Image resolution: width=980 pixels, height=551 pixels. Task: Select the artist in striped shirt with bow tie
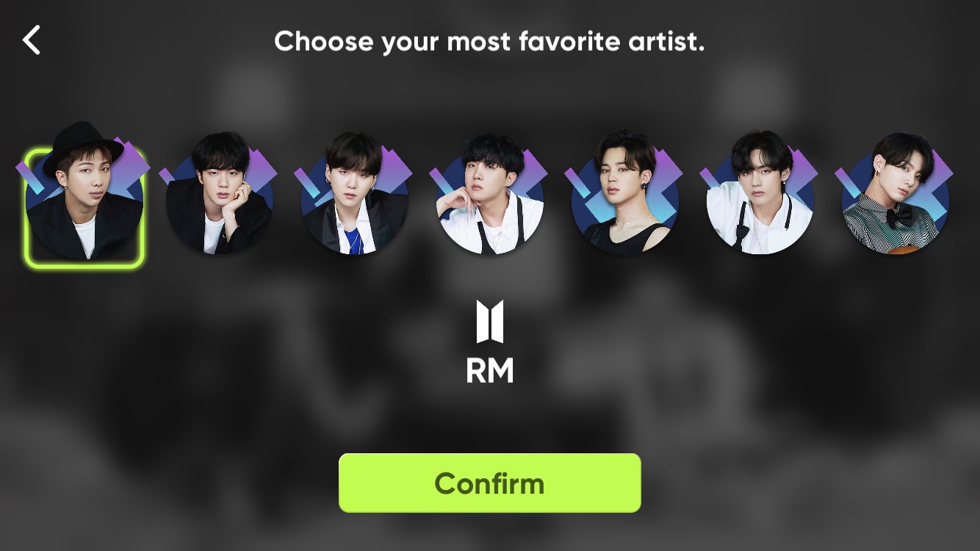896,195
